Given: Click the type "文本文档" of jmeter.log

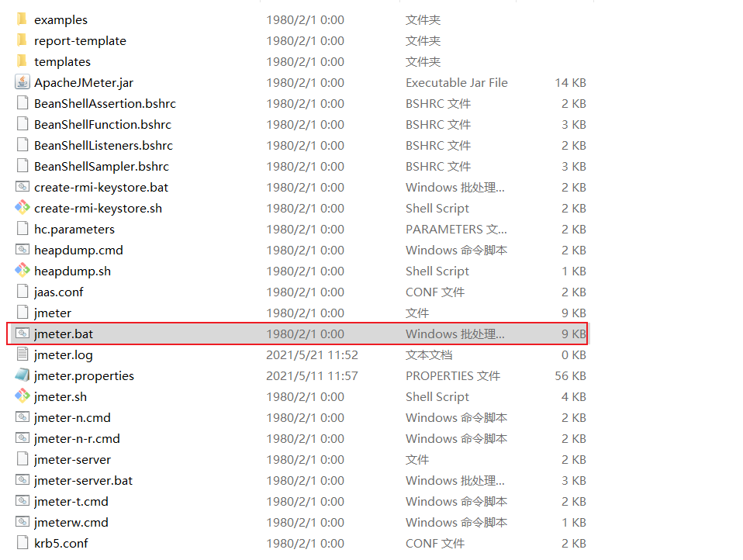Looking at the screenshot, I should [429, 355].
